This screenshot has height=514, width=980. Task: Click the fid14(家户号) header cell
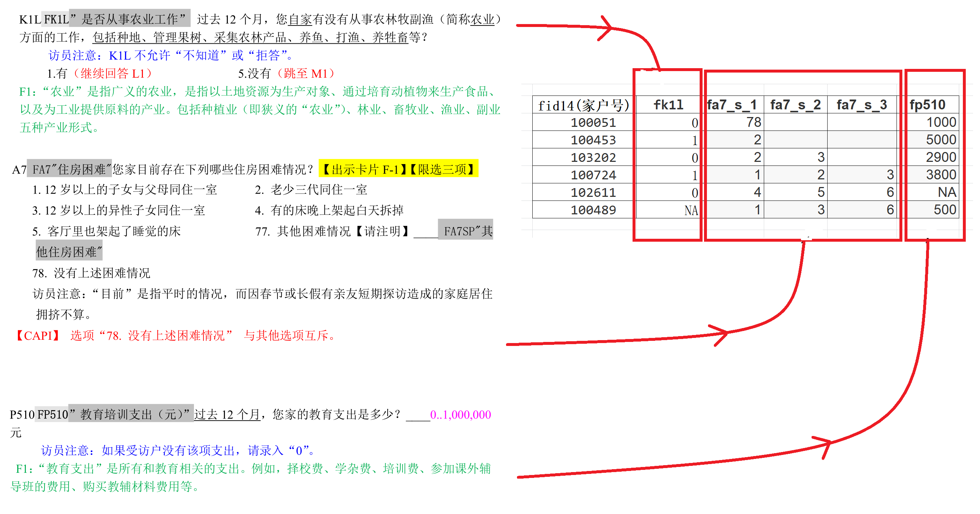tap(584, 105)
